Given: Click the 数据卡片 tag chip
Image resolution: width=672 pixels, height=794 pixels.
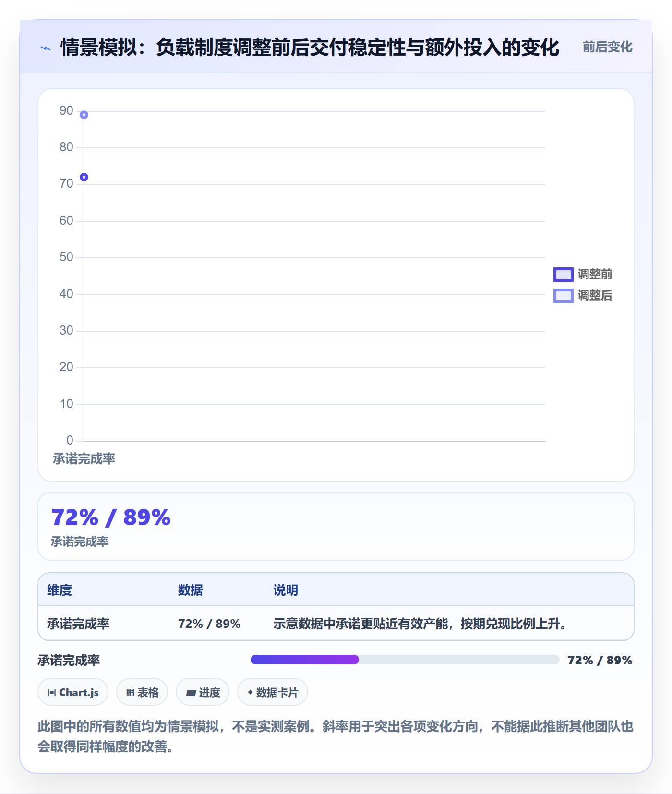Looking at the screenshot, I should coord(273,692).
